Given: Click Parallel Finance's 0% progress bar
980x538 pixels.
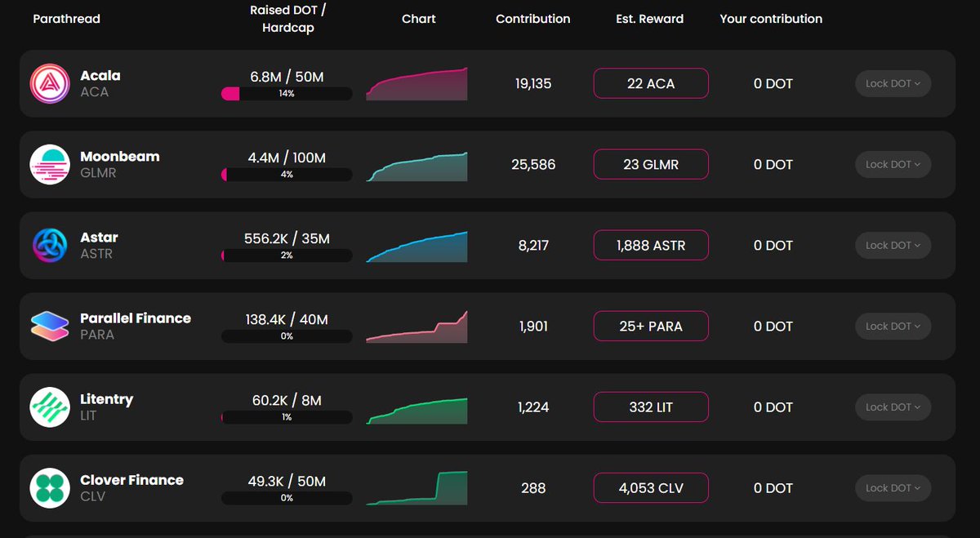Looking at the screenshot, I should click(x=287, y=336).
